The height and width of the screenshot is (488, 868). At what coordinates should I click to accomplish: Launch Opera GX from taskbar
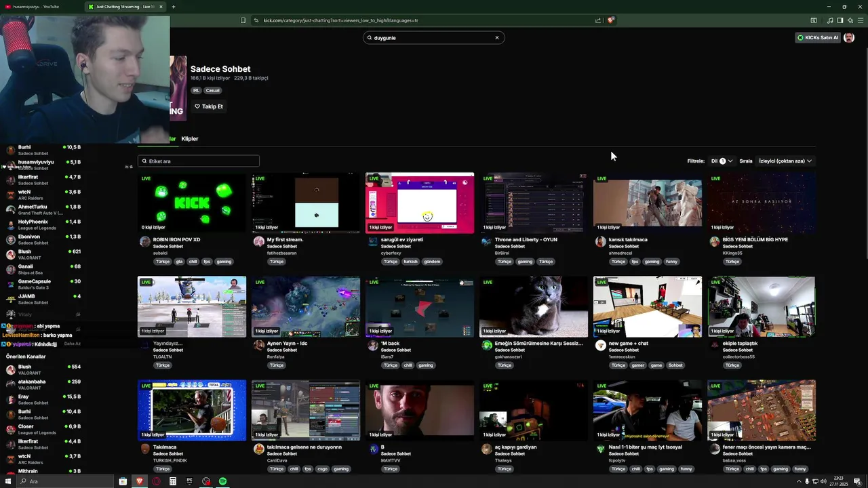pos(156,481)
